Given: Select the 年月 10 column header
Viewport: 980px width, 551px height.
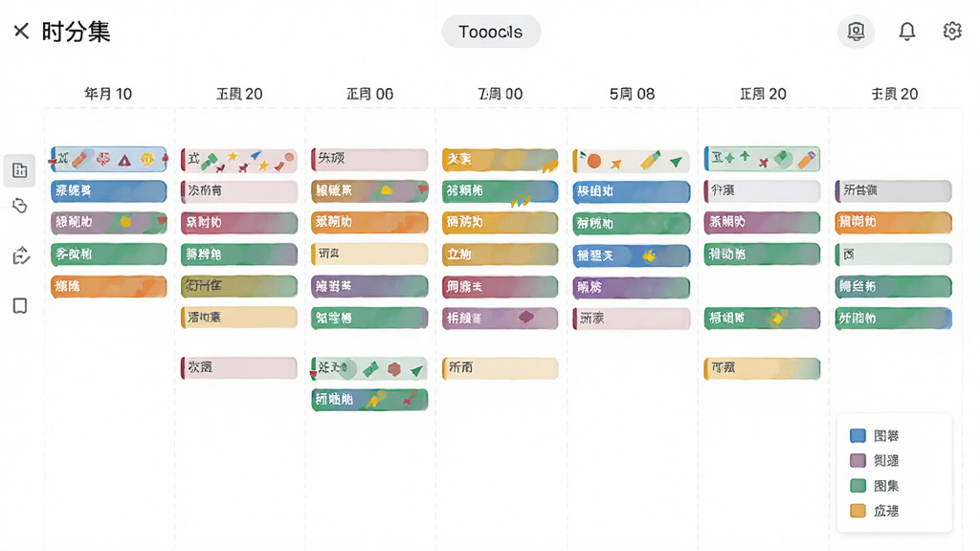Looking at the screenshot, I should 108,94.
